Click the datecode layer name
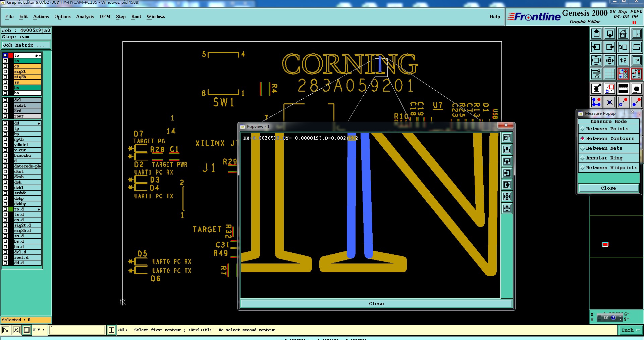Viewport: 644px width, 340px height. click(x=27, y=166)
